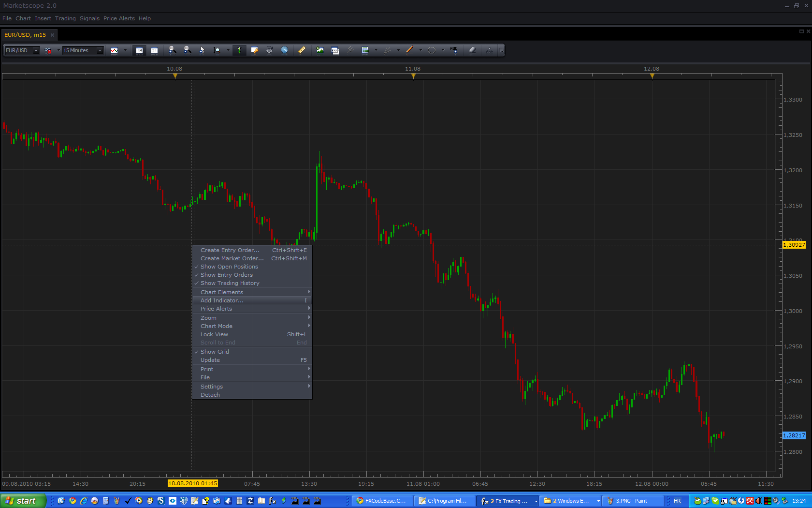Select the ellipse shape tool
This screenshot has height=508, width=812.
(x=432, y=50)
